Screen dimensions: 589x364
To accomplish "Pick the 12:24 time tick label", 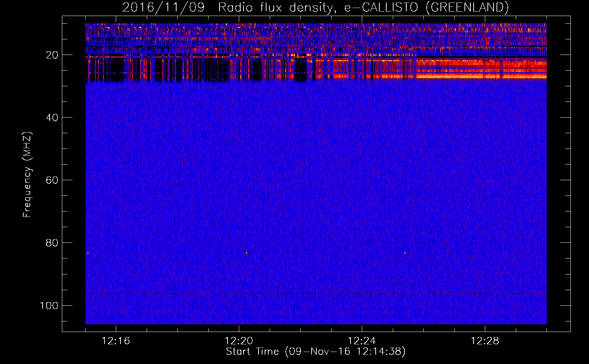I will tap(362, 341).
